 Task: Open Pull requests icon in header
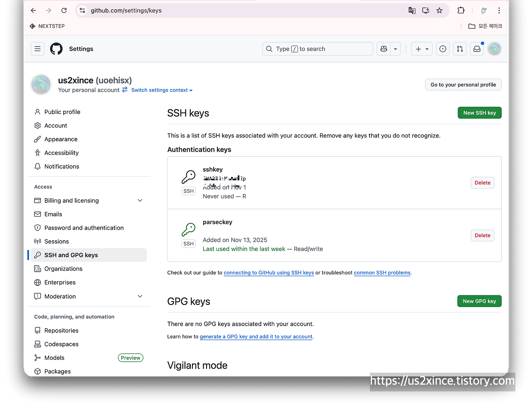(460, 49)
